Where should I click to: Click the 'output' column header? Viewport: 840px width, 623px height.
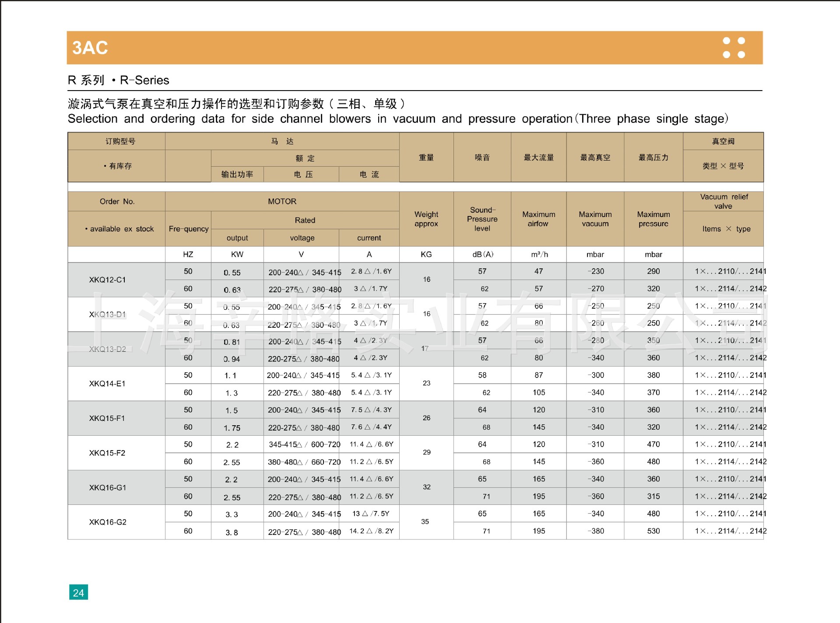pos(237,238)
